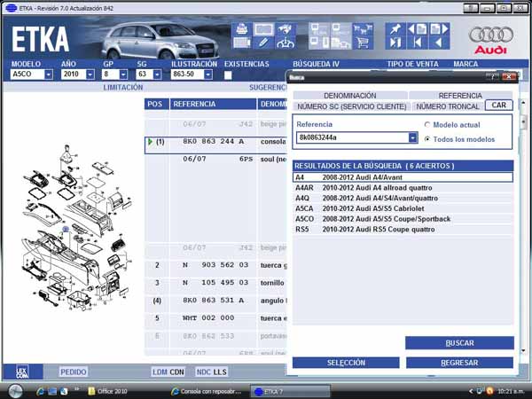
Task: Switch to the CAR tab
Action: tap(498, 106)
